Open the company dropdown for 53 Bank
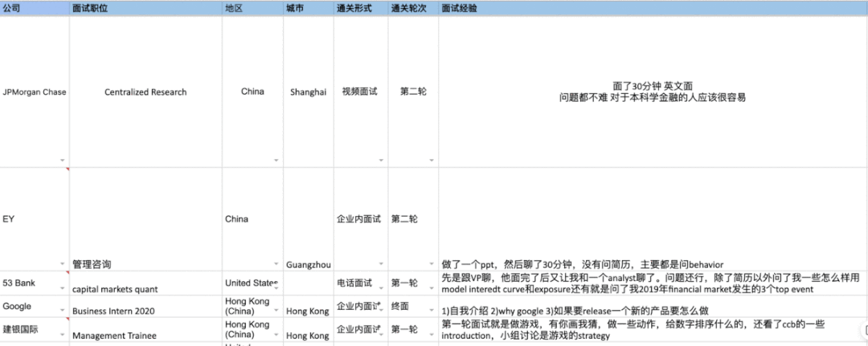Image resolution: width=868 pixels, height=346 pixels. [63, 288]
